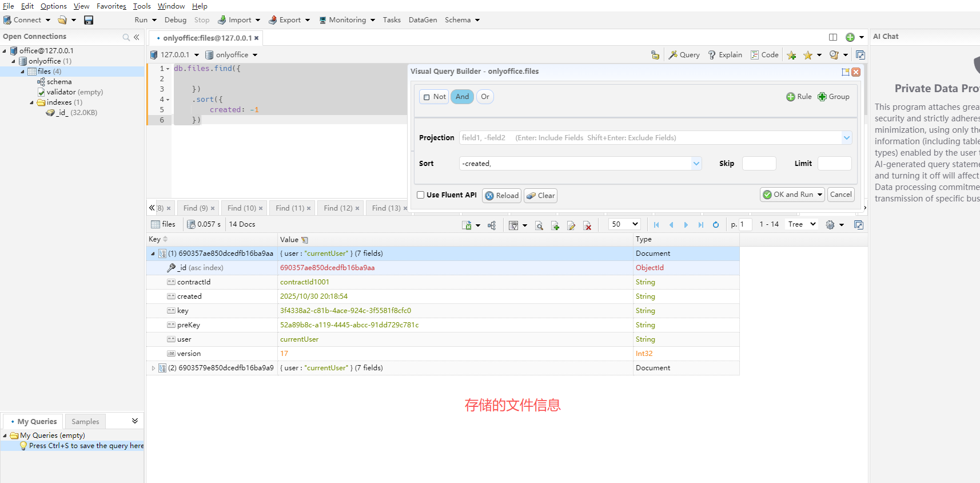The image size is (980, 483).
Task: Switch to the Samples tab
Action: click(x=85, y=422)
